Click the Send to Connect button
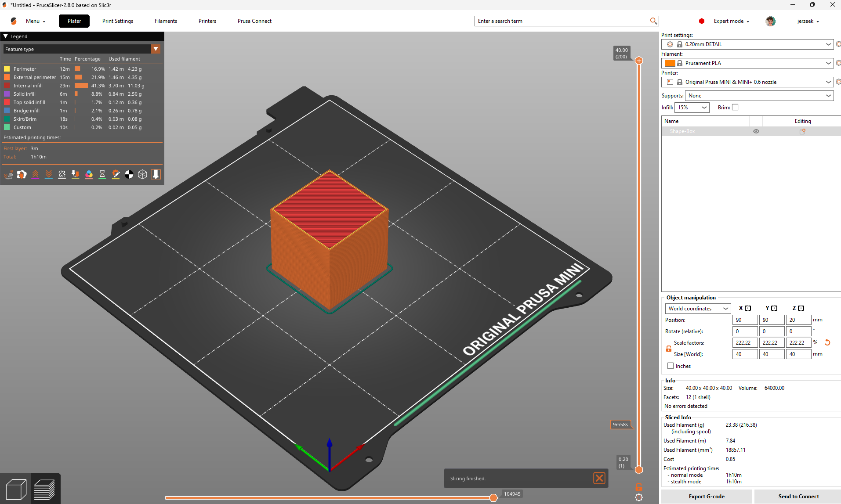This screenshot has width=841, height=504. click(798, 497)
